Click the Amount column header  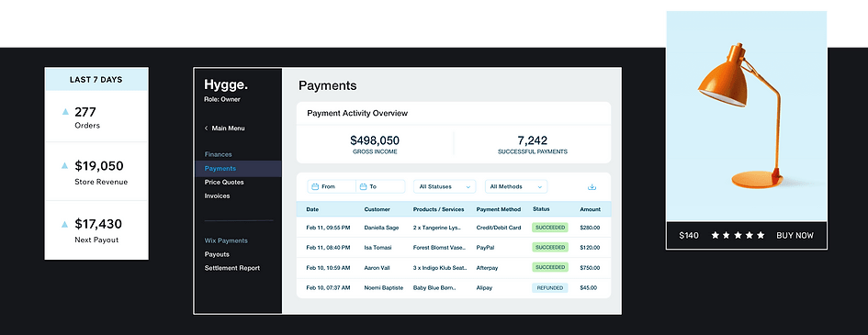point(590,209)
